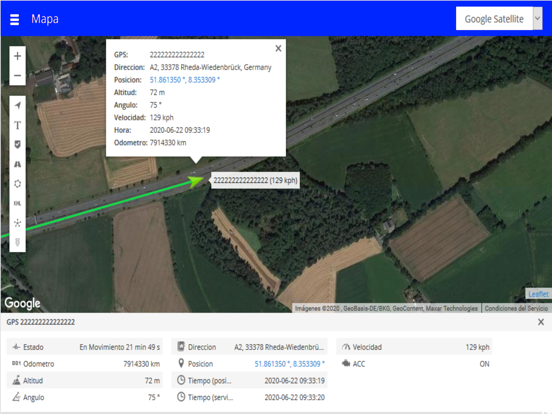Click the popup Odometro value '7914330 km'
552x414 pixels.
click(x=168, y=143)
